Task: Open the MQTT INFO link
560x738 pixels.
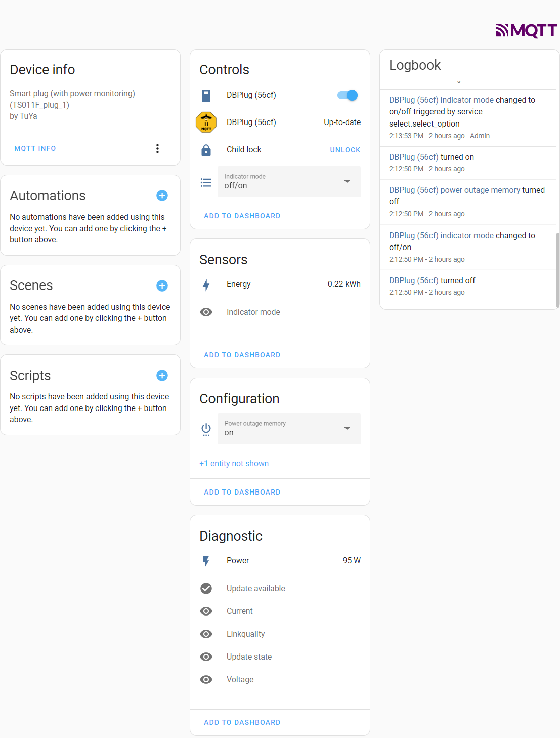Action: [x=35, y=148]
